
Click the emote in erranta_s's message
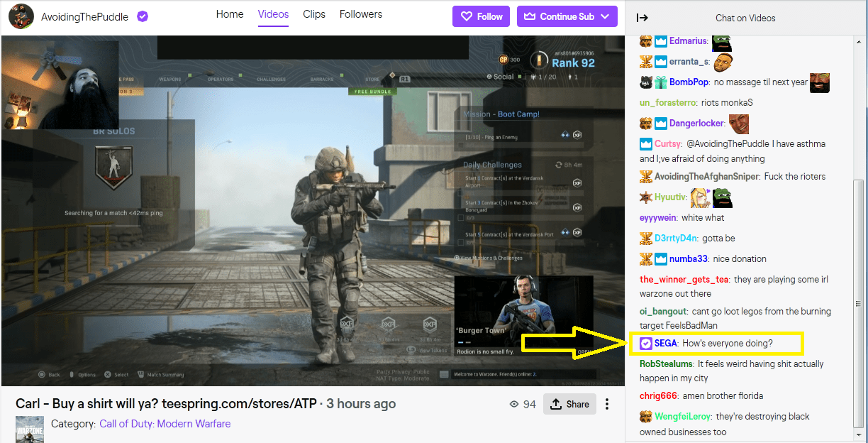point(723,62)
